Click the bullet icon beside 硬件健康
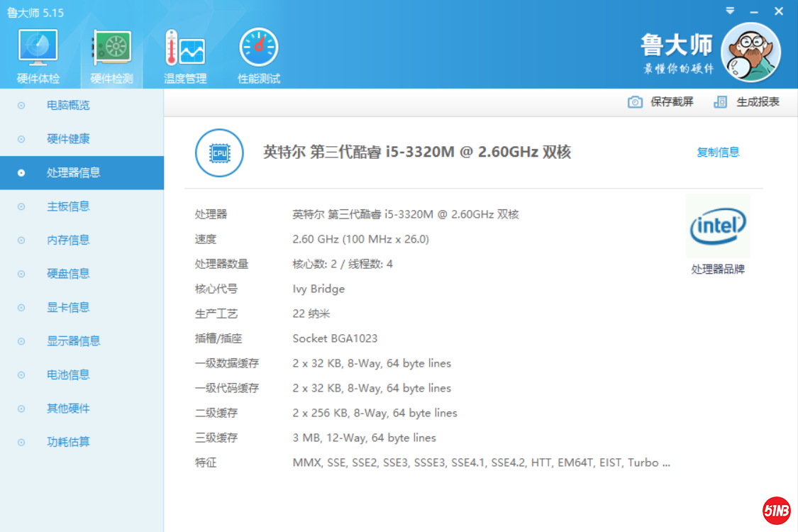The width and height of the screenshot is (798, 532). (21, 139)
